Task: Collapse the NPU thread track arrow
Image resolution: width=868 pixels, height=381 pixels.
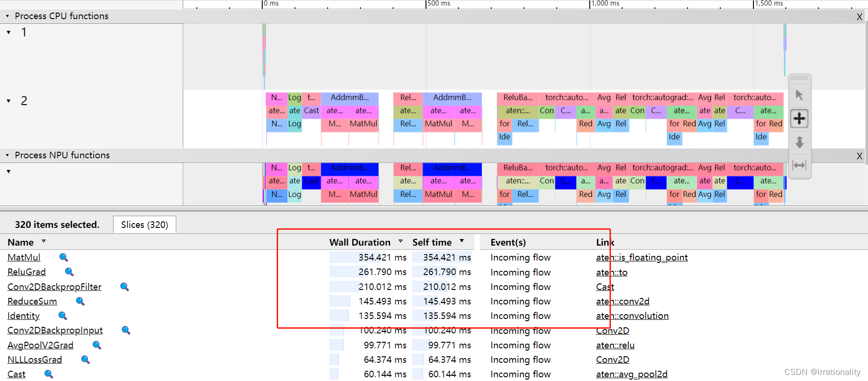Action: 8,171
